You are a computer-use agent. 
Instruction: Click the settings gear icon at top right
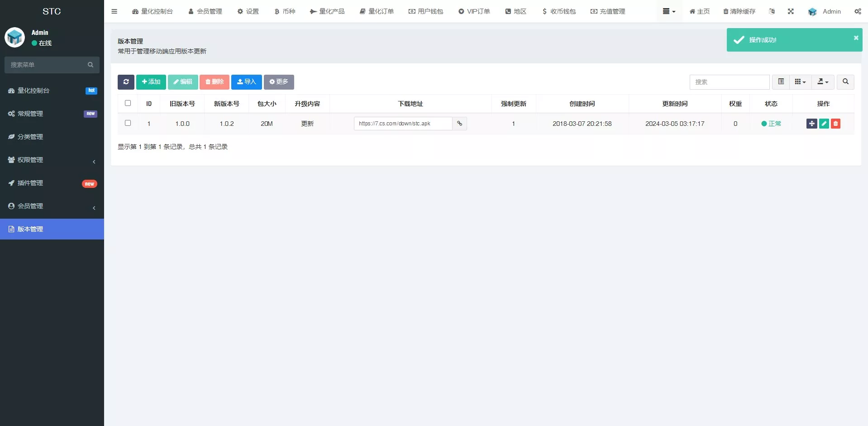pos(858,11)
